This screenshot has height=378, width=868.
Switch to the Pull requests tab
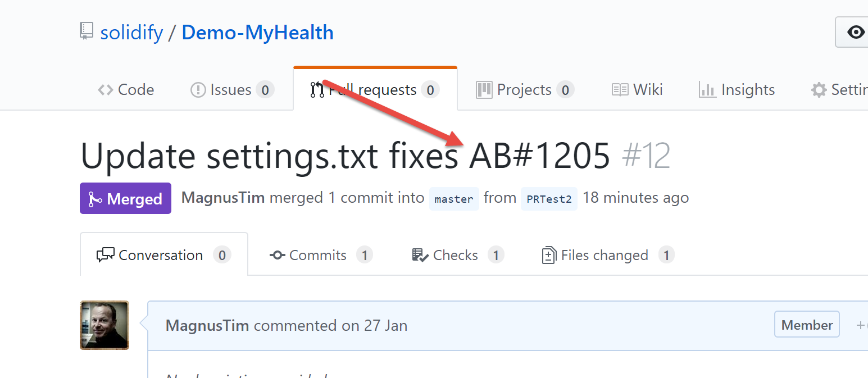[x=375, y=89]
